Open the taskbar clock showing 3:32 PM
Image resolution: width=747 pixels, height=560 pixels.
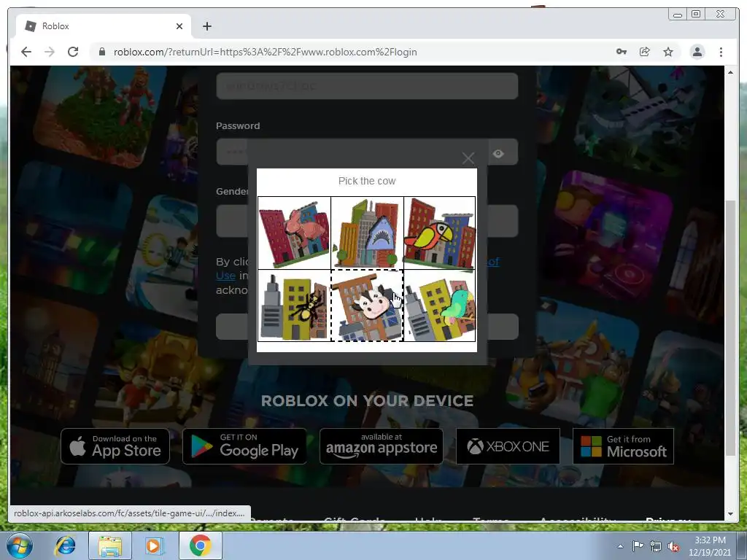pos(709,546)
